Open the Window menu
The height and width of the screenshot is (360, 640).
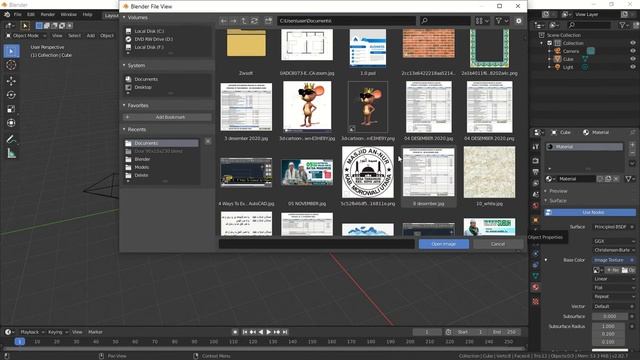point(69,14)
